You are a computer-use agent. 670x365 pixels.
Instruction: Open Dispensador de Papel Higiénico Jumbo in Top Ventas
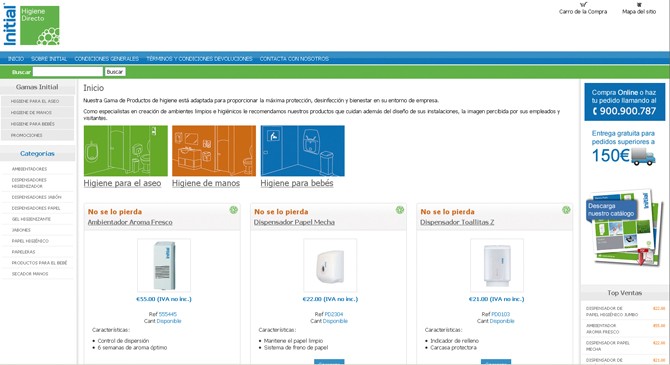[612, 311]
